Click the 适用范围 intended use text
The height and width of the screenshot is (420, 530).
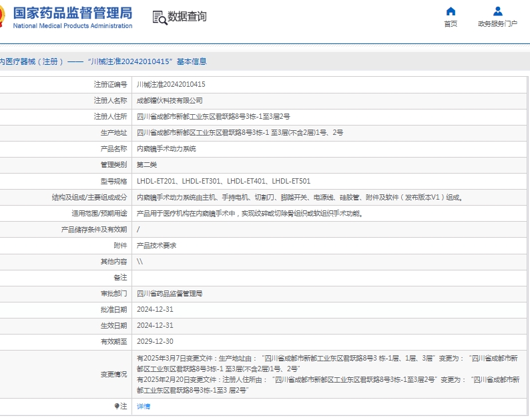click(x=250, y=214)
